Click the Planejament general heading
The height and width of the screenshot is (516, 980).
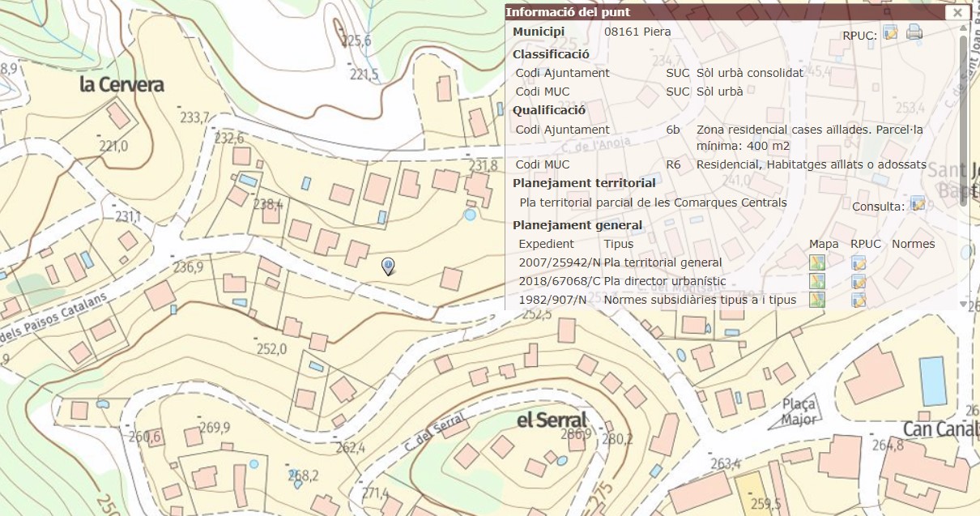[577, 225]
